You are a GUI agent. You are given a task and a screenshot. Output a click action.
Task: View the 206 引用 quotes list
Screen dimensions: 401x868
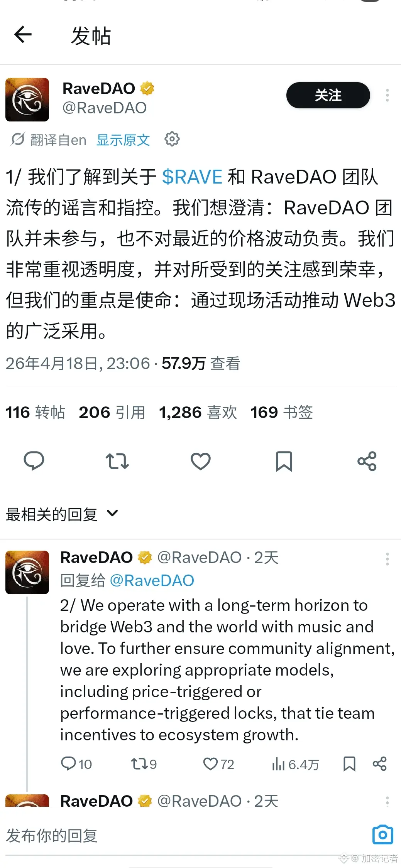point(112,412)
